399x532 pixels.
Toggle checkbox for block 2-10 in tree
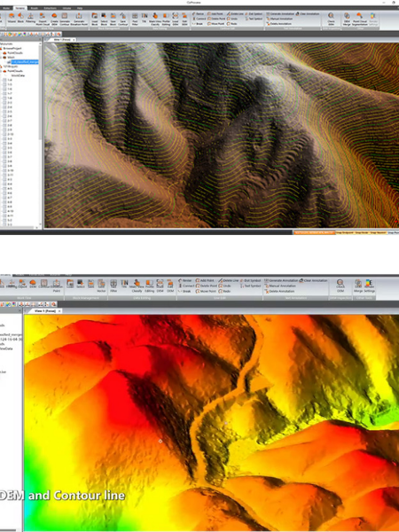(4, 135)
